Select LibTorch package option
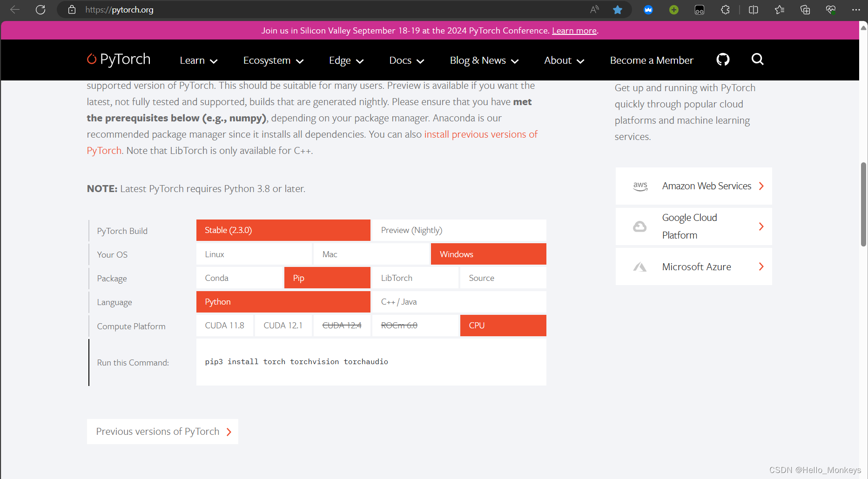The width and height of the screenshot is (868, 479). [x=415, y=278]
